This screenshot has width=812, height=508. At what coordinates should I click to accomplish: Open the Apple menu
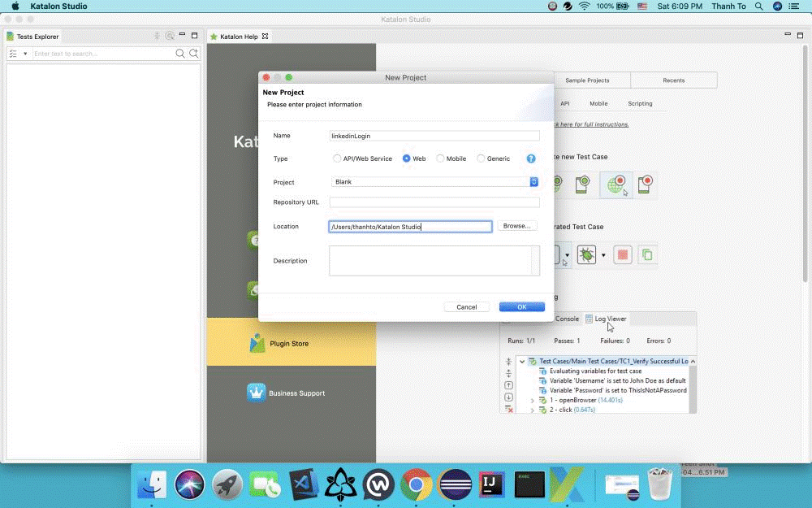[x=15, y=7]
